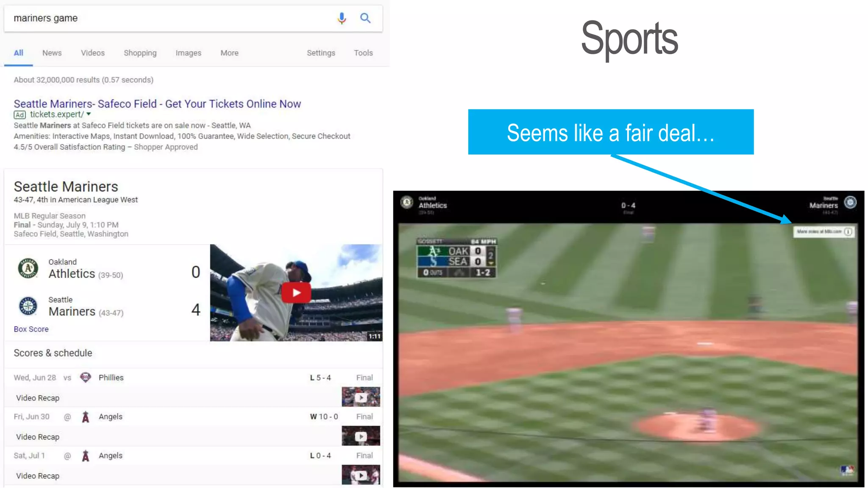Click the info icon in video overlay
Screen dimensions: 868x488
point(848,232)
